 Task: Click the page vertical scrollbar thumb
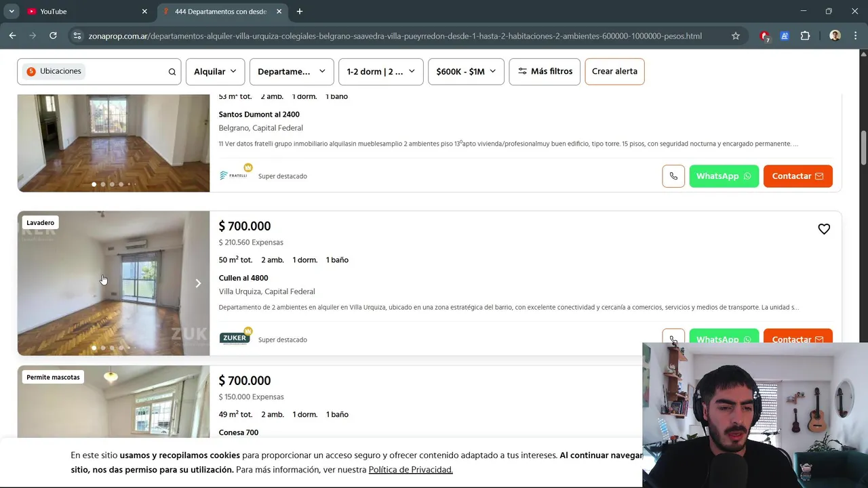pyautogui.click(x=863, y=147)
